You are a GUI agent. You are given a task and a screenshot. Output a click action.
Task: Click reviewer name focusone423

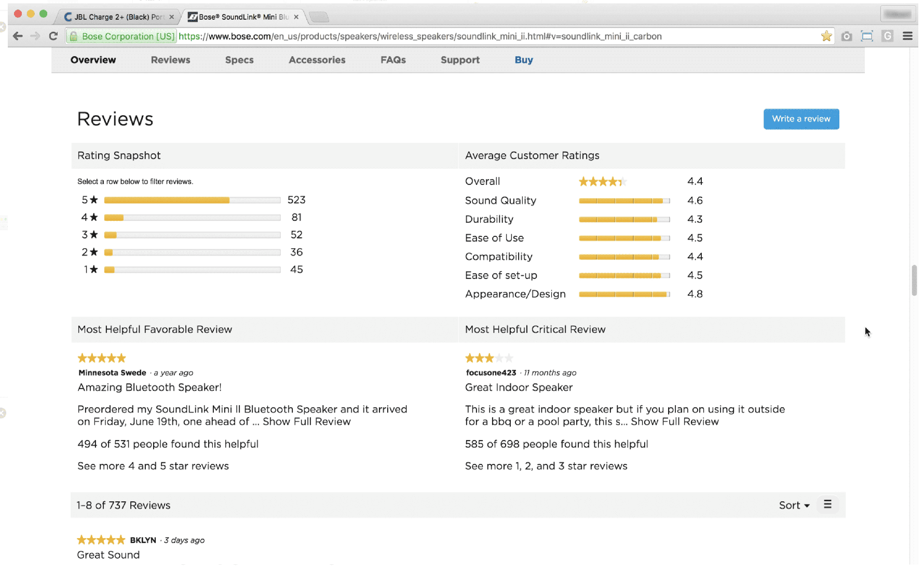pyautogui.click(x=491, y=372)
